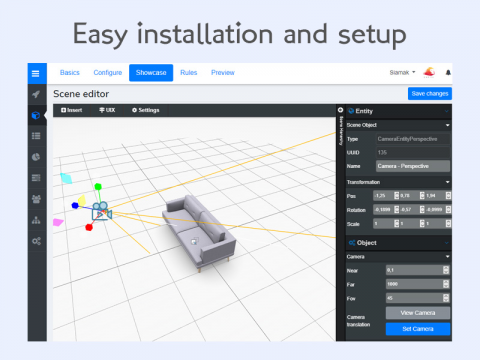Click the cyan plane gizmo handle
480x360 pixels.
[66, 178]
